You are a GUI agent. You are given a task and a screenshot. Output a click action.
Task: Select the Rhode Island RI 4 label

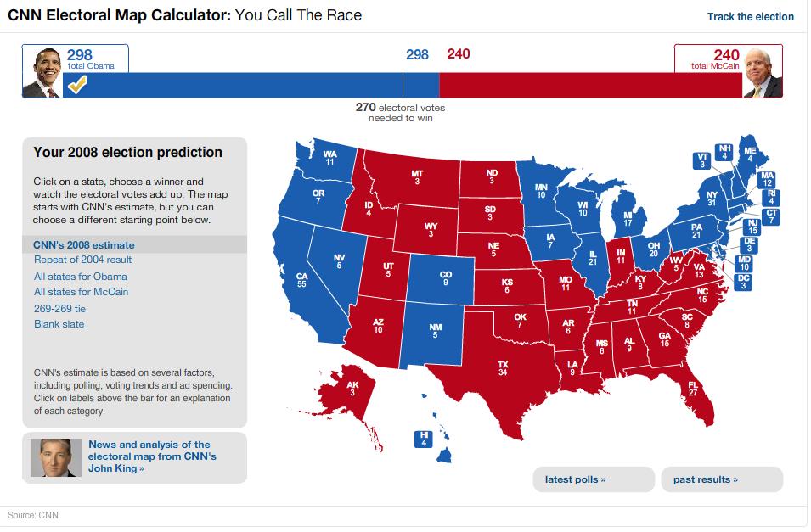coord(771,197)
